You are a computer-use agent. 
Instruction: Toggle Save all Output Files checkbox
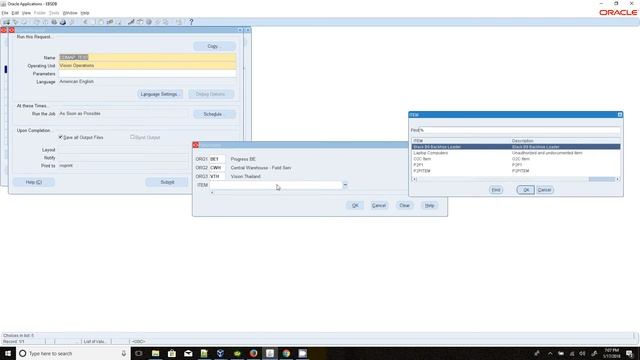60,137
